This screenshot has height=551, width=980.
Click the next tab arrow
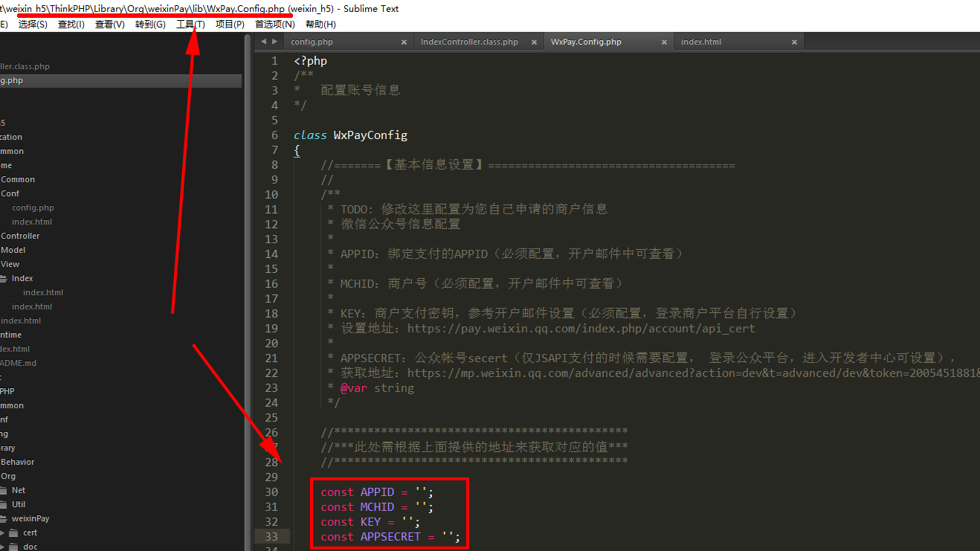point(275,42)
